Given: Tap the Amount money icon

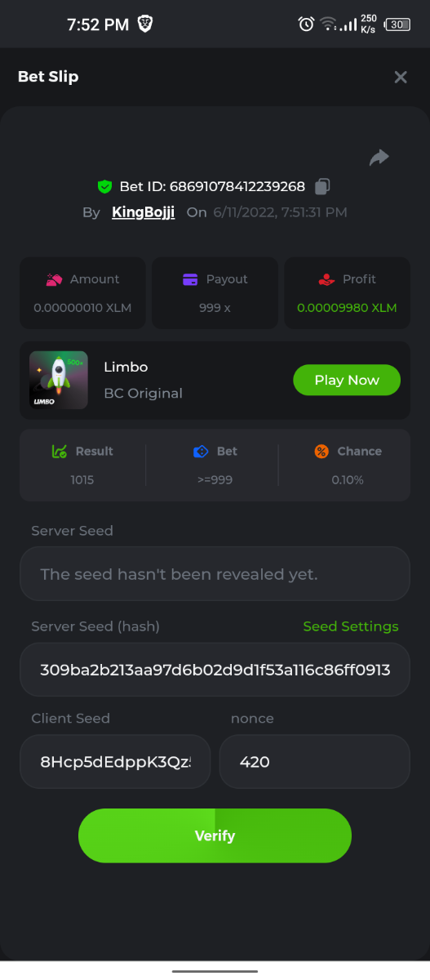Looking at the screenshot, I should (x=54, y=279).
